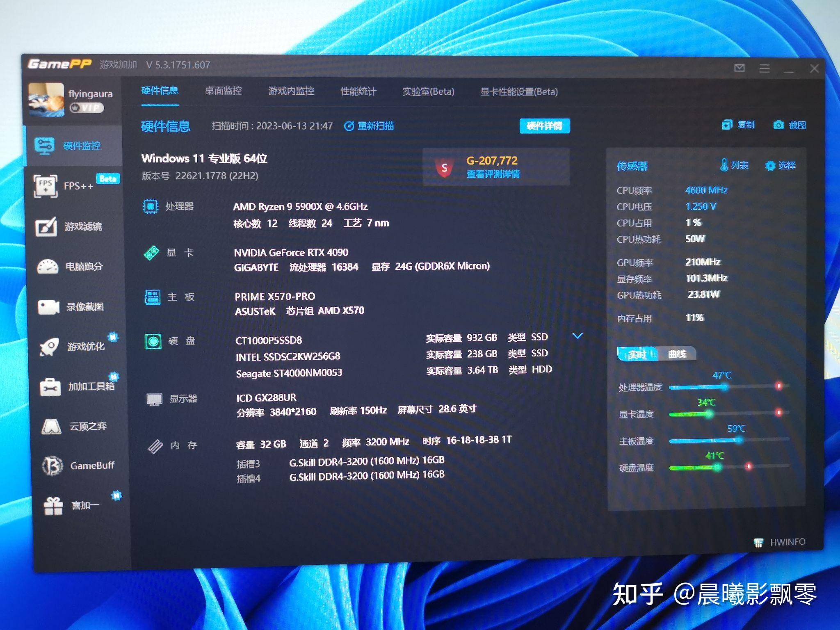Screen dimensions: 840x630
Task: Click the 硬盘温度 slider at 41℃
Action: [717, 467]
